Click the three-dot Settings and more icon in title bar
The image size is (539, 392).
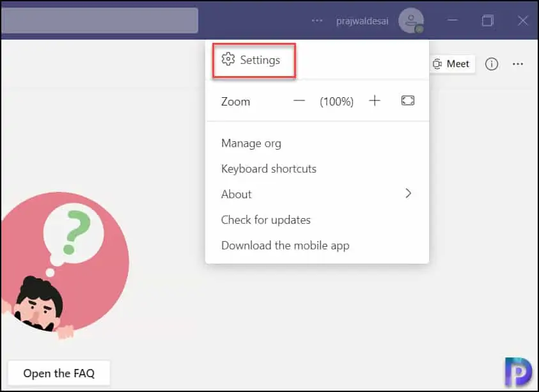pyautogui.click(x=317, y=20)
